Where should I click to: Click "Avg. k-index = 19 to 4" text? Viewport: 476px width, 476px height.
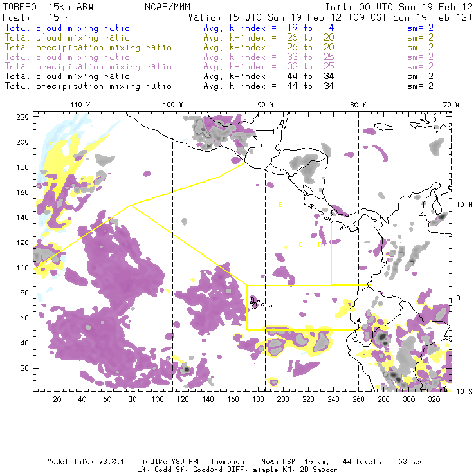[269, 28]
